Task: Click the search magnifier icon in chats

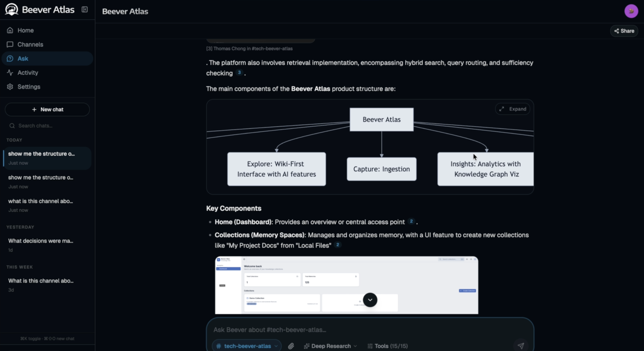Action: [x=12, y=126]
